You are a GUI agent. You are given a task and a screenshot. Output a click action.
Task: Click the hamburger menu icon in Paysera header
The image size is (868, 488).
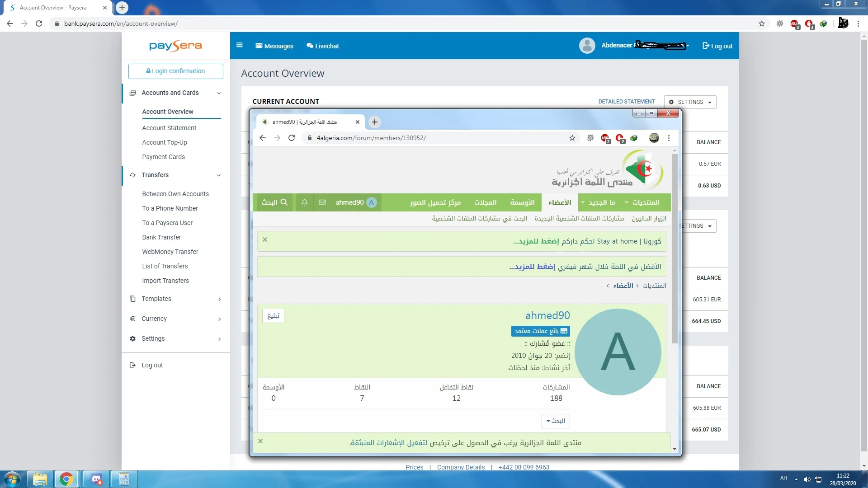pyautogui.click(x=240, y=45)
